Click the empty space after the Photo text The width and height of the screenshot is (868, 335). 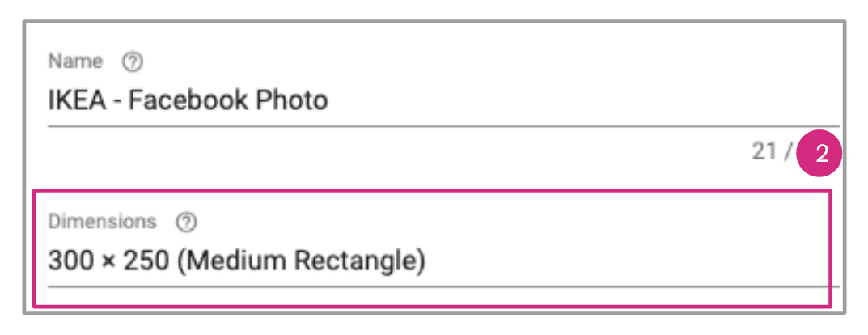point(526,100)
